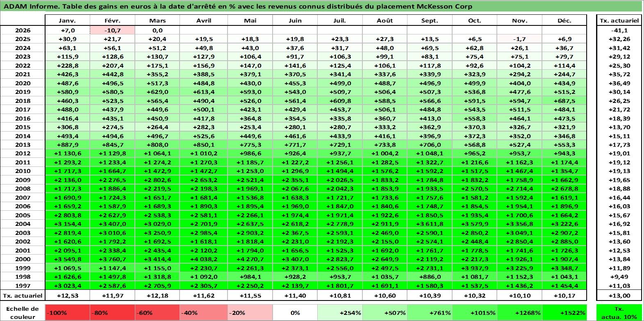Click the '+1 004,2' cell in Août 2012

click(x=385, y=153)
